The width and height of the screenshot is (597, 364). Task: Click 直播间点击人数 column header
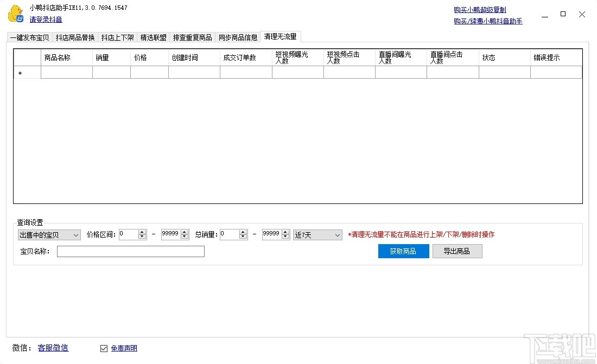click(x=453, y=58)
